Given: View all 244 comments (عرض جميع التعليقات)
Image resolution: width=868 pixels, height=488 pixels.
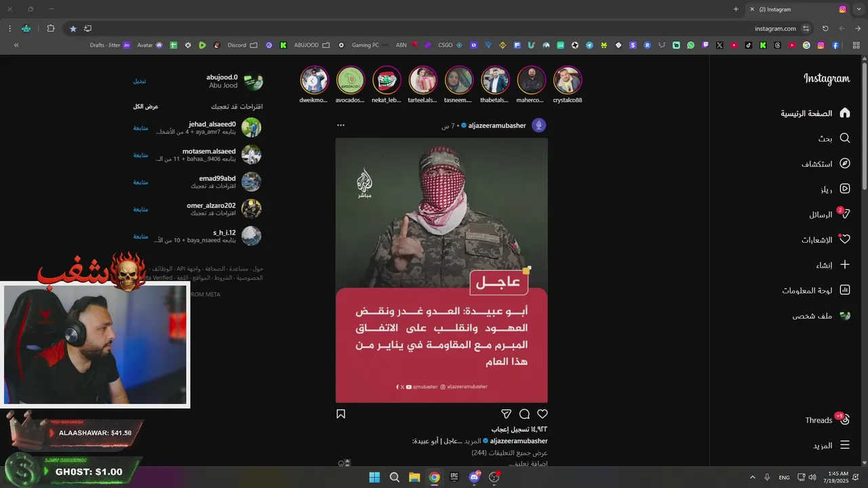Looking at the screenshot, I should pyautogui.click(x=509, y=452).
